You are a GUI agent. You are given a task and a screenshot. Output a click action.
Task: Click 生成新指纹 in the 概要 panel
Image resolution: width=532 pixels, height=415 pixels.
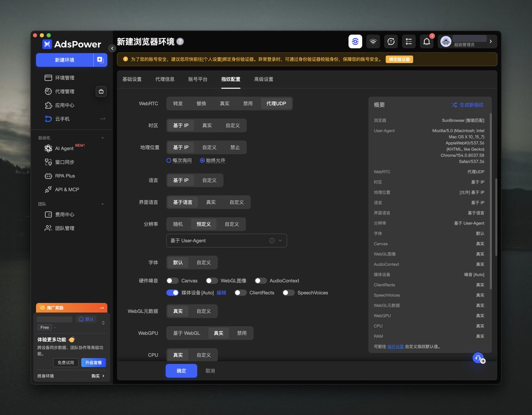tap(468, 105)
